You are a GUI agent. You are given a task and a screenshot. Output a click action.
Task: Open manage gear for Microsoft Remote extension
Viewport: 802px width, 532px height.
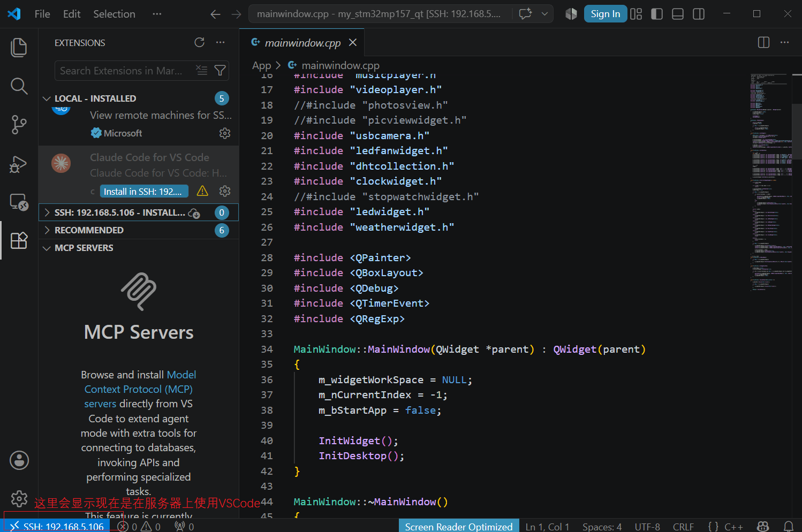(x=225, y=133)
